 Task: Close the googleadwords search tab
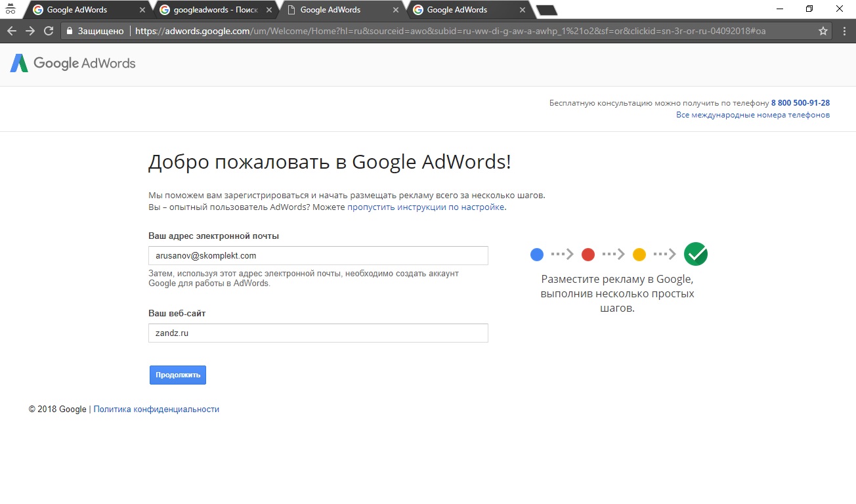click(x=268, y=10)
